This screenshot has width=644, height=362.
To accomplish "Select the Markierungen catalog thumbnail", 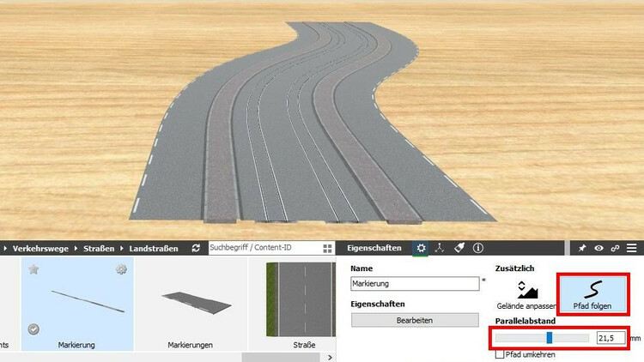I will (191, 304).
